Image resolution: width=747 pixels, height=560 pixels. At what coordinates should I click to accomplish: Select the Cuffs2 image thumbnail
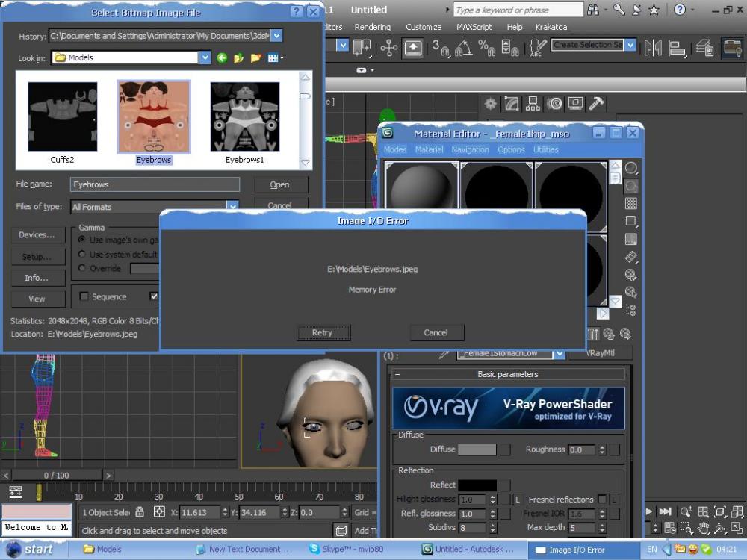tap(63, 117)
